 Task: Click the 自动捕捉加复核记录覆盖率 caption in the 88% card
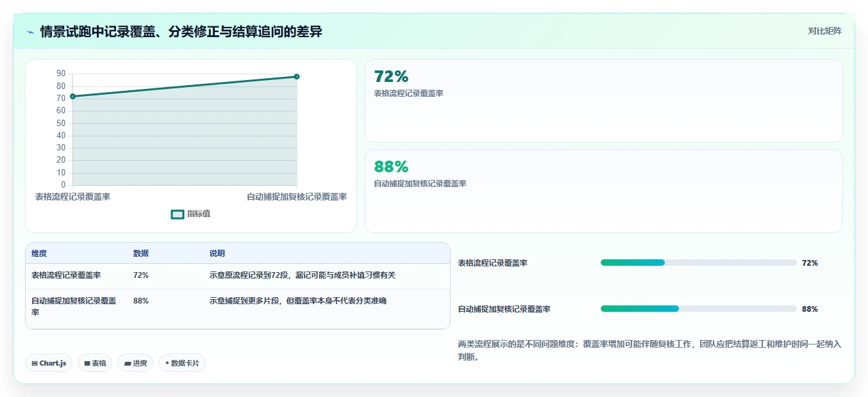tap(420, 184)
